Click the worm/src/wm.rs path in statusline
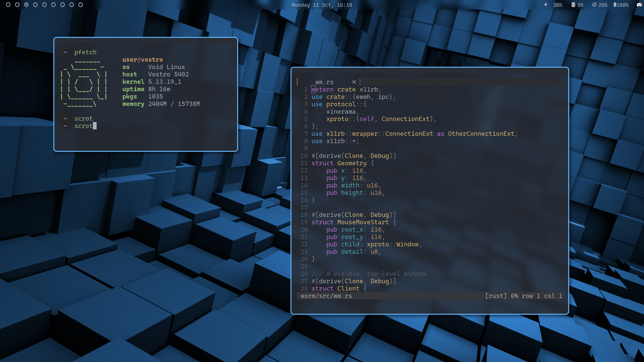The image size is (644, 362). (326, 296)
